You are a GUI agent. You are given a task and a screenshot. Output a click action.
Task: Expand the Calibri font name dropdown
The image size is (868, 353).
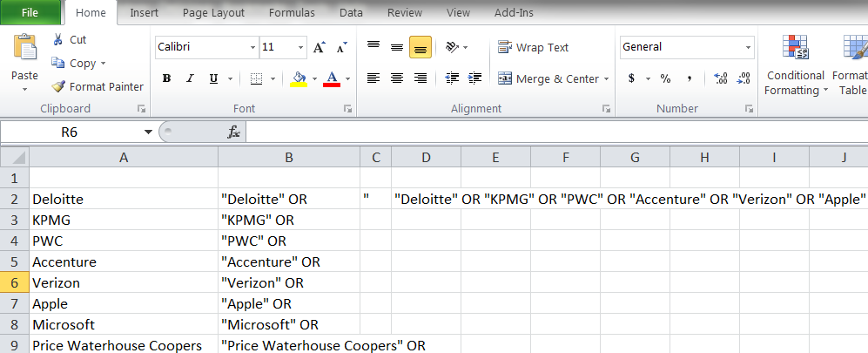click(x=253, y=48)
